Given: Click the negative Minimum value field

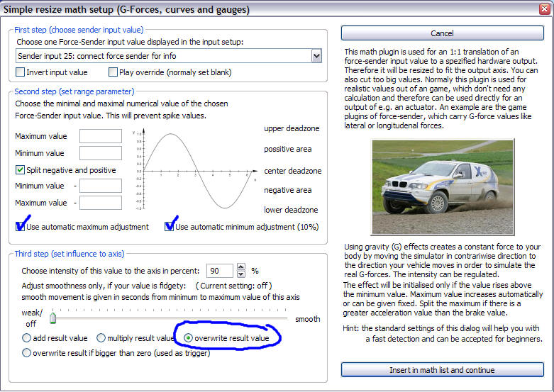Looking at the screenshot, I should [x=101, y=186].
